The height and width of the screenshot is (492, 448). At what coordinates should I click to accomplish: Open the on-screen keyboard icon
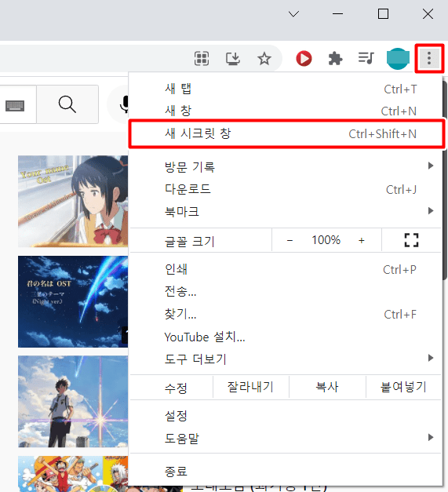(x=15, y=106)
